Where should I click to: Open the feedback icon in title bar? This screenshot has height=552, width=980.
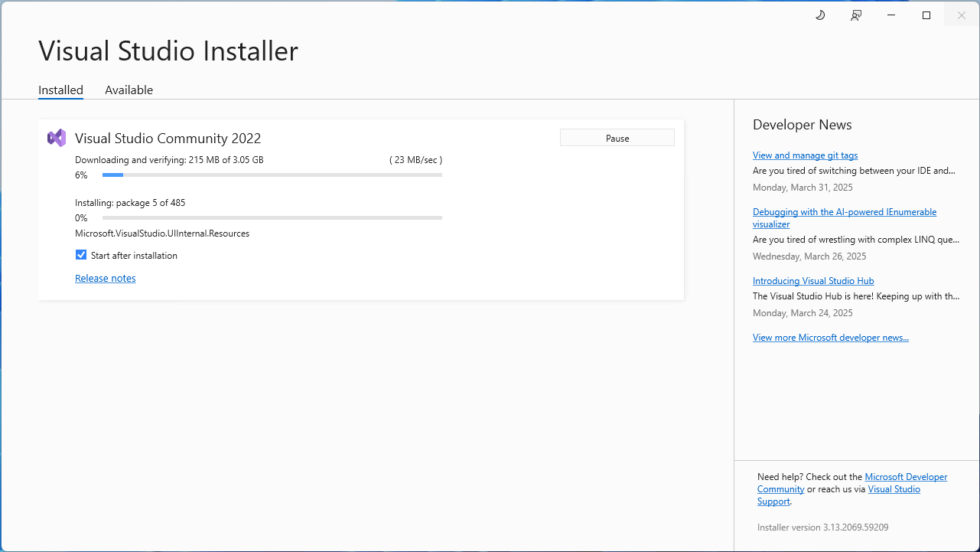[856, 15]
